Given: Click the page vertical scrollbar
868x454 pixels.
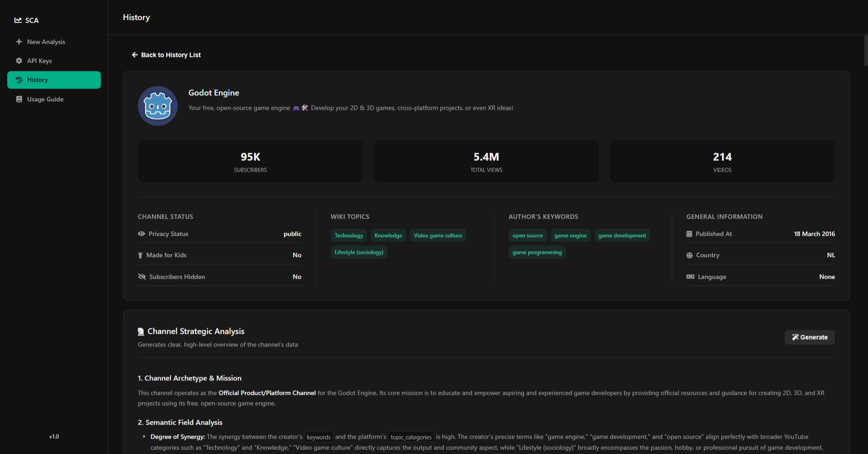Looking at the screenshot, I should [866, 51].
